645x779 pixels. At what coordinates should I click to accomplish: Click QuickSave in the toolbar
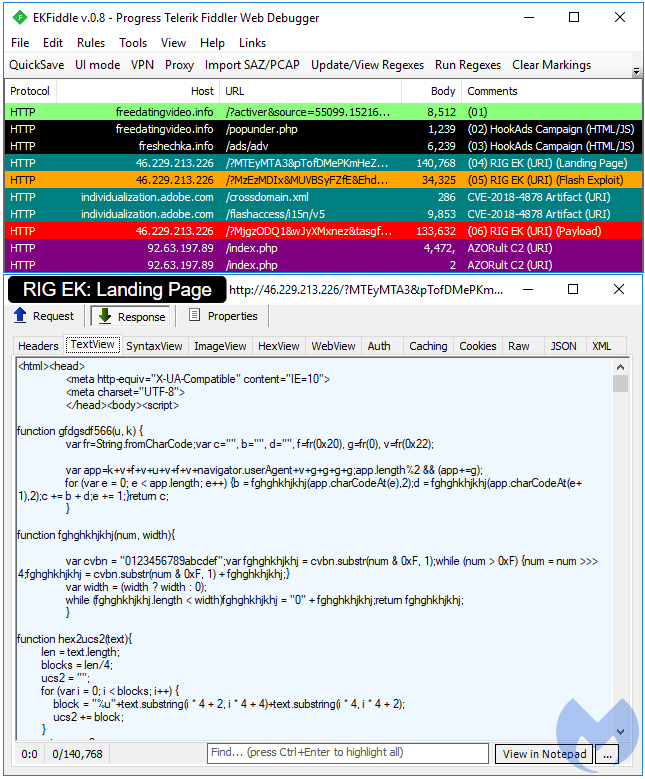tap(37, 65)
